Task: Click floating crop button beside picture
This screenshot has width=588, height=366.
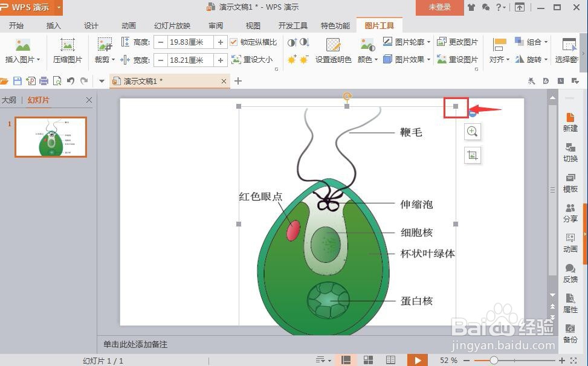Action: point(472,155)
